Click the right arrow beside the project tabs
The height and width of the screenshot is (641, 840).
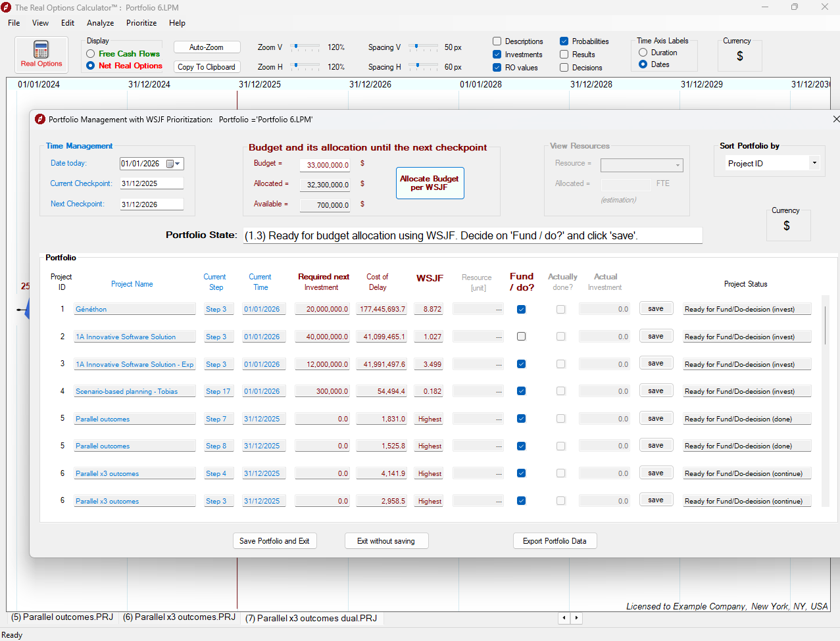576,618
